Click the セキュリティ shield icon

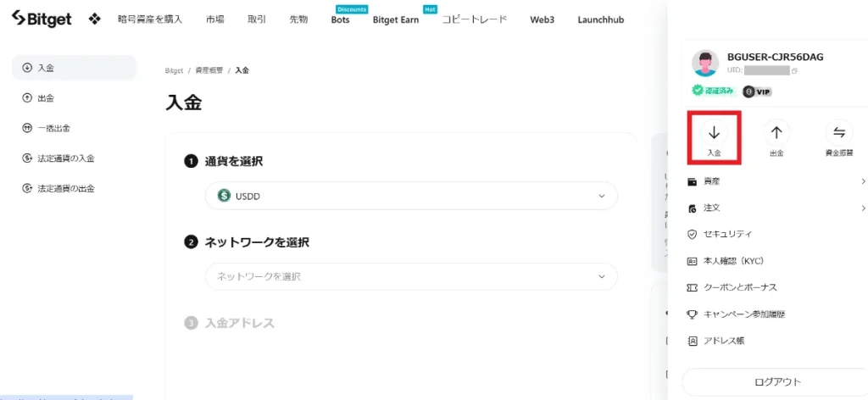click(x=692, y=235)
